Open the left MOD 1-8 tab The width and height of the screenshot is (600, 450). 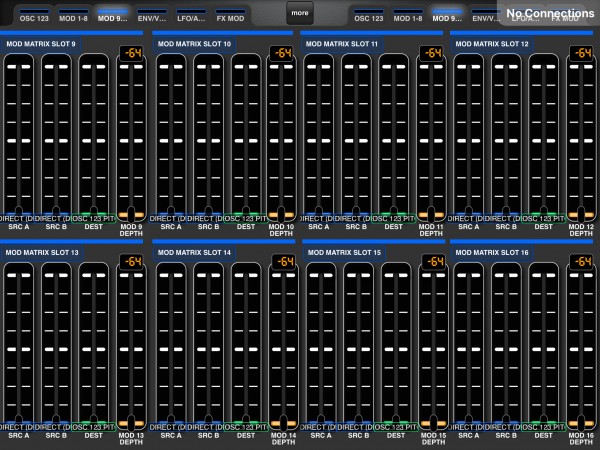pos(73,16)
